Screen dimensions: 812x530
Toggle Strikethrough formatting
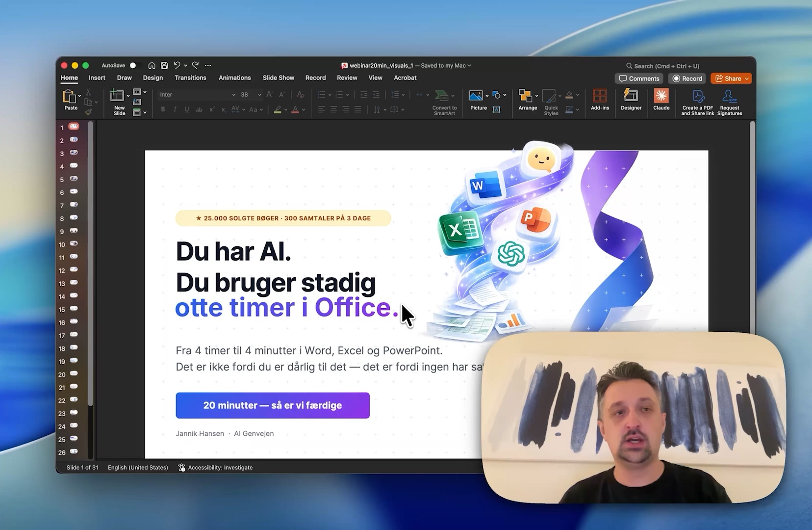tap(199, 109)
